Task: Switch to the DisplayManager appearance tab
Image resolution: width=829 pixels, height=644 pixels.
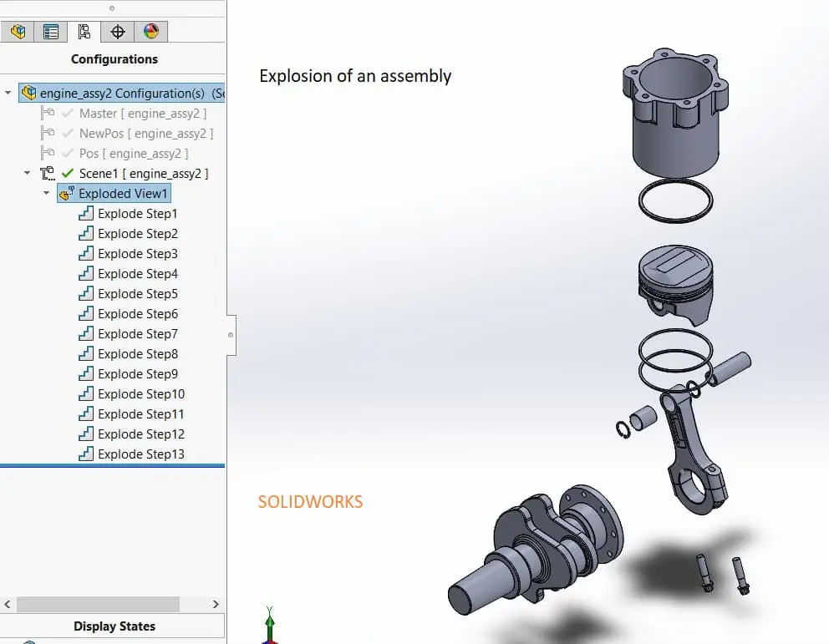Action: pos(150,31)
